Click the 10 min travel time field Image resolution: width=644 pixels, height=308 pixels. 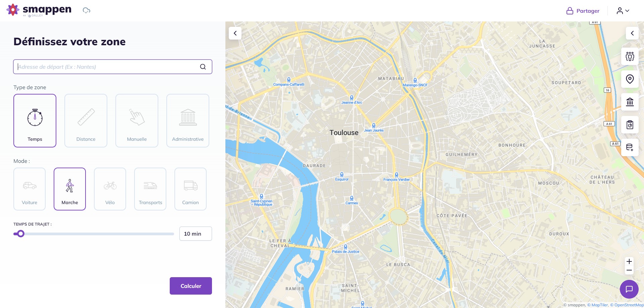point(196,234)
